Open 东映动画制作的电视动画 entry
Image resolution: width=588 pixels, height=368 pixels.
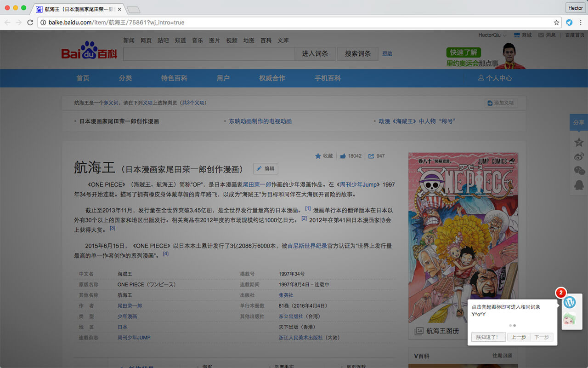[260, 121]
